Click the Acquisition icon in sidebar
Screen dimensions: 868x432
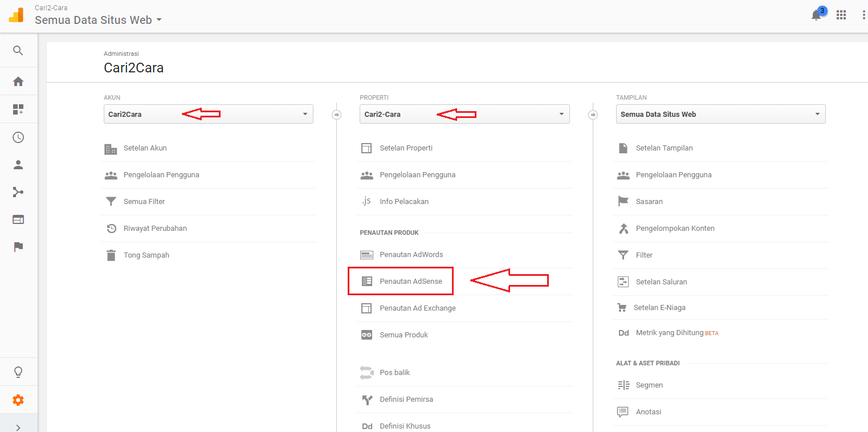(x=18, y=192)
